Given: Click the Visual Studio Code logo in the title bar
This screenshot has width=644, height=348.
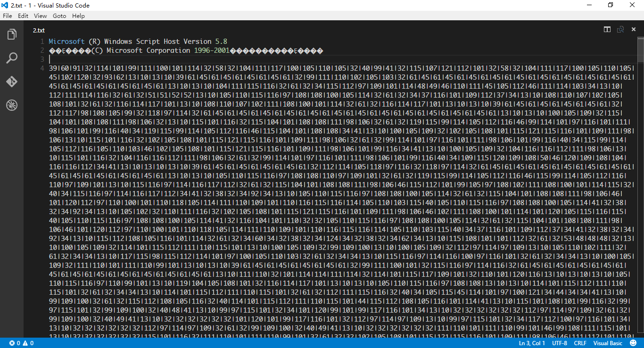Looking at the screenshot, I should [5, 5].
